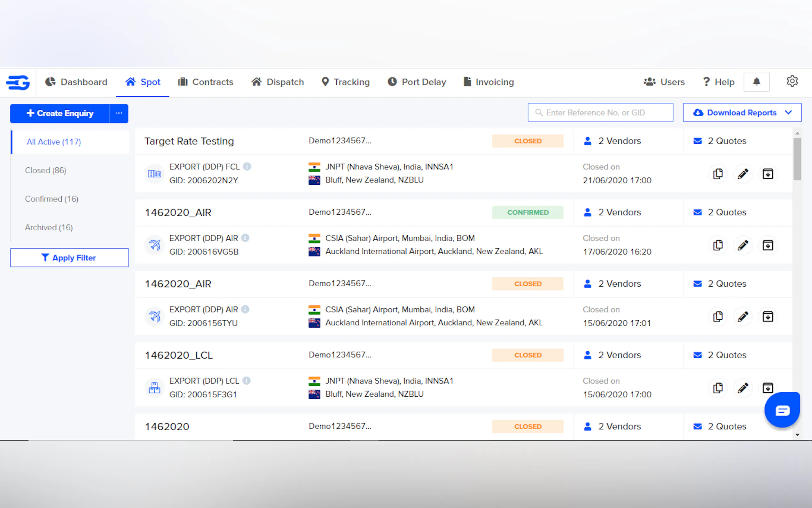Select Confirmed (16) filter
The height and width of the screenshot is (508, 812).
(52, 199)
